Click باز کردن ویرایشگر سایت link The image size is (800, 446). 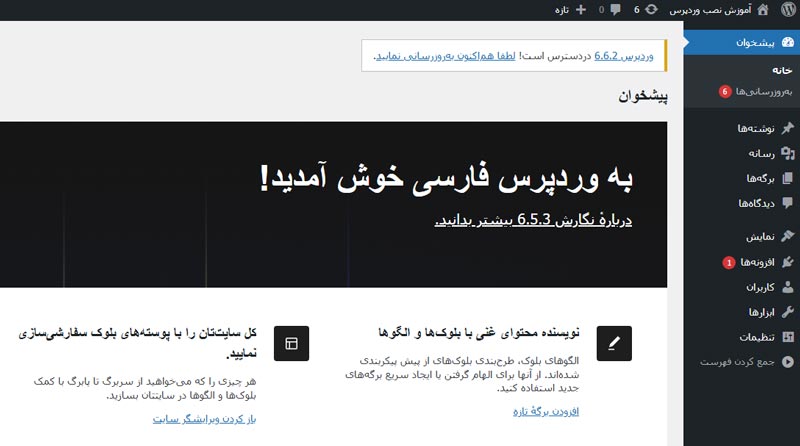pyautogui.click(x=204, y=419)
